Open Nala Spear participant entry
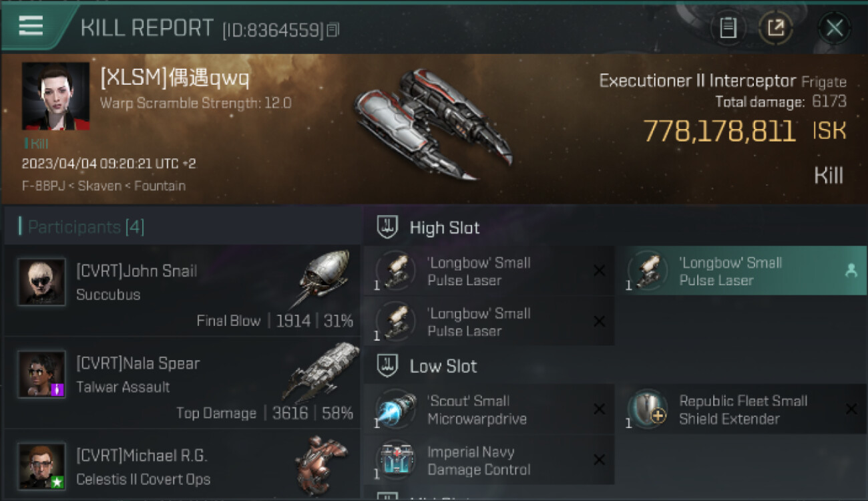The height and width of the screenshot is (501, 868). coord(182,383)
